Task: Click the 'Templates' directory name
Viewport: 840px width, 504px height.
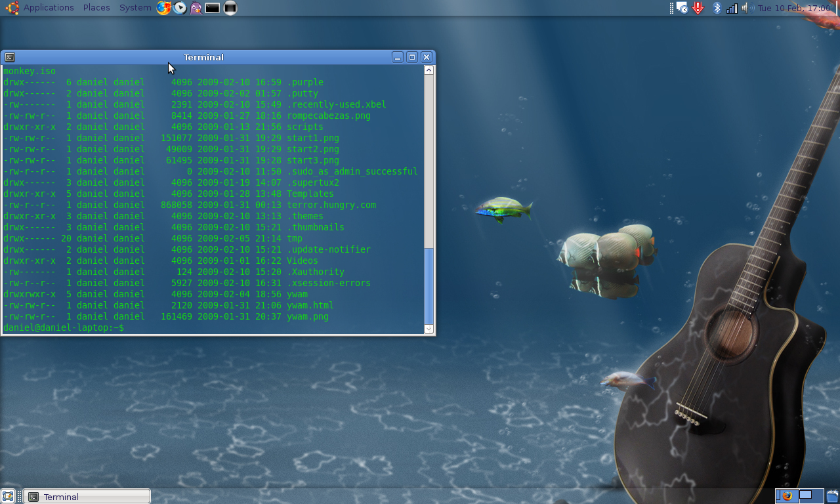Action: click(310, 194)
